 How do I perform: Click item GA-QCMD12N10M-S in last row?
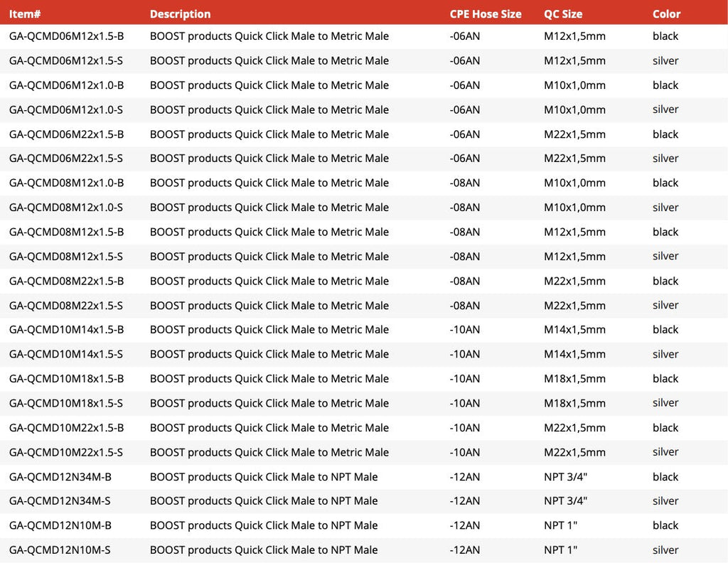tap(60, 550)
